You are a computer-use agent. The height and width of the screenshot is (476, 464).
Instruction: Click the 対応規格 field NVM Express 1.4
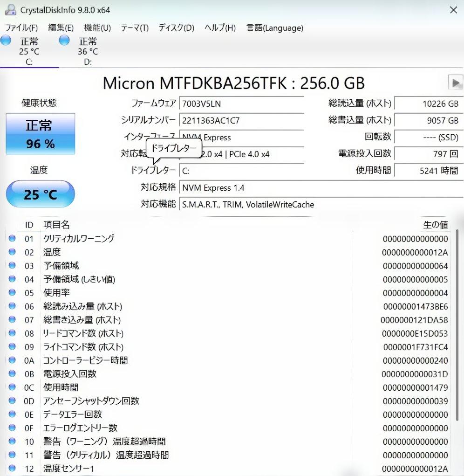tap(321, 187)
